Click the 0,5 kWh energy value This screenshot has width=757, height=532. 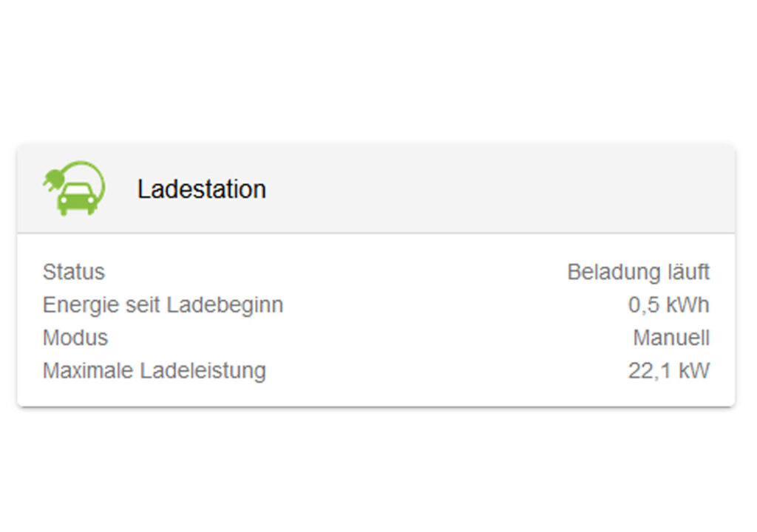(668, 305)
